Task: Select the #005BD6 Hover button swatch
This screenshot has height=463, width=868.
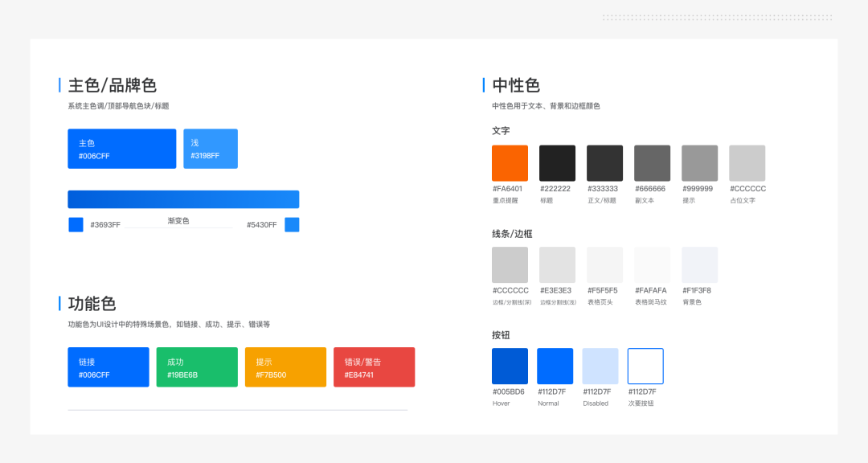Action: click(x=510, y=366)
